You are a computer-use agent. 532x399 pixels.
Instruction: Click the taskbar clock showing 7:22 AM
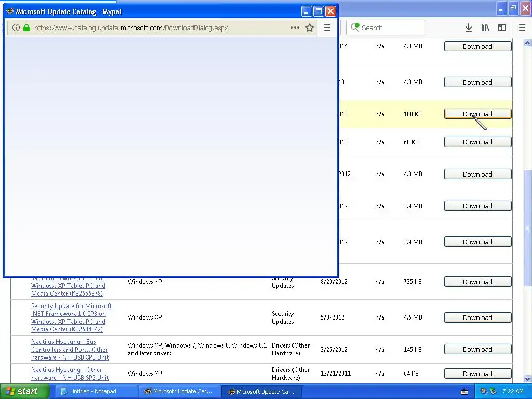click(x=513, y=391)
